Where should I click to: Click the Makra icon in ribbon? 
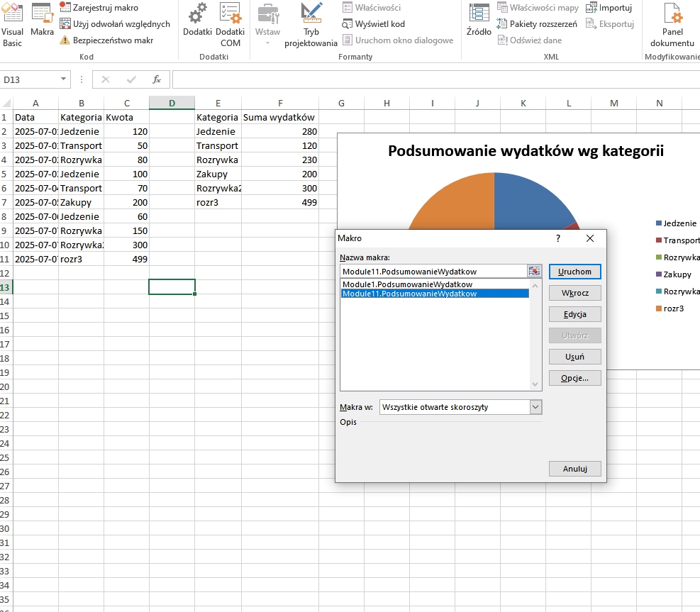click(x=42, y=24)
